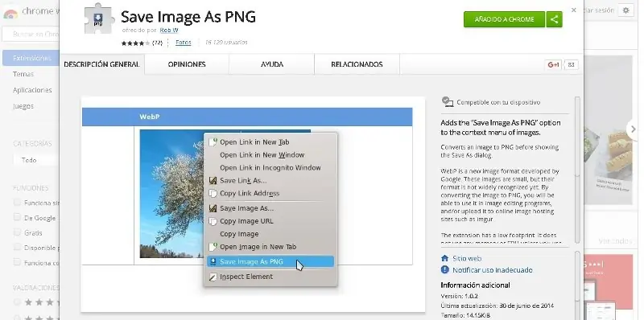
Task: Click the star rating of the extension
Action: [x=136, y=43]
